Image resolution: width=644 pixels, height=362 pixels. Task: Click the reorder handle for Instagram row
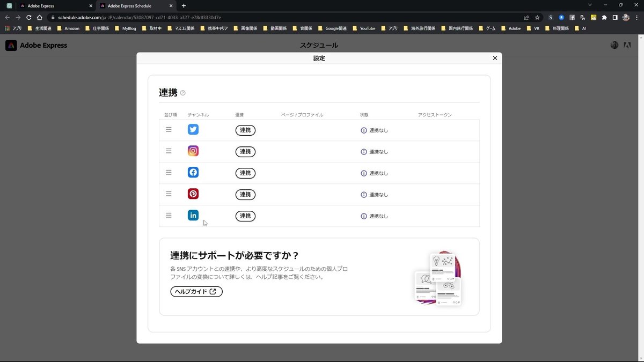(x=169, y=151)
